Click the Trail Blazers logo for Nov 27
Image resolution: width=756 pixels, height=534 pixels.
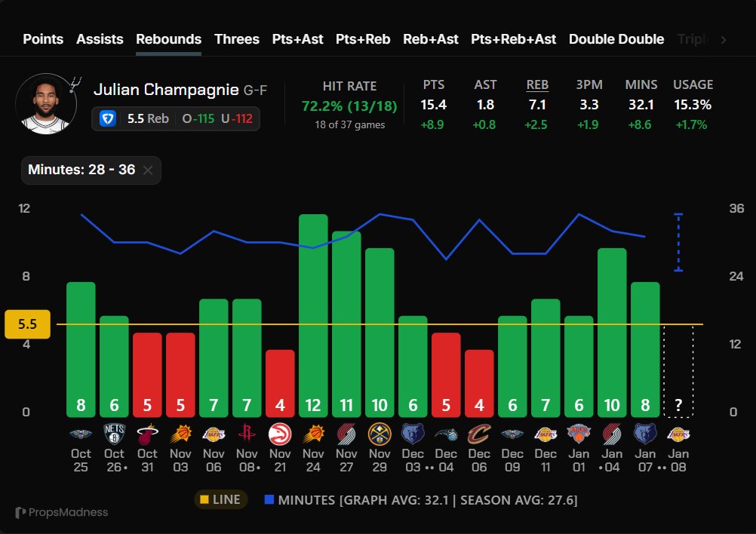click(x=346, y=434)
